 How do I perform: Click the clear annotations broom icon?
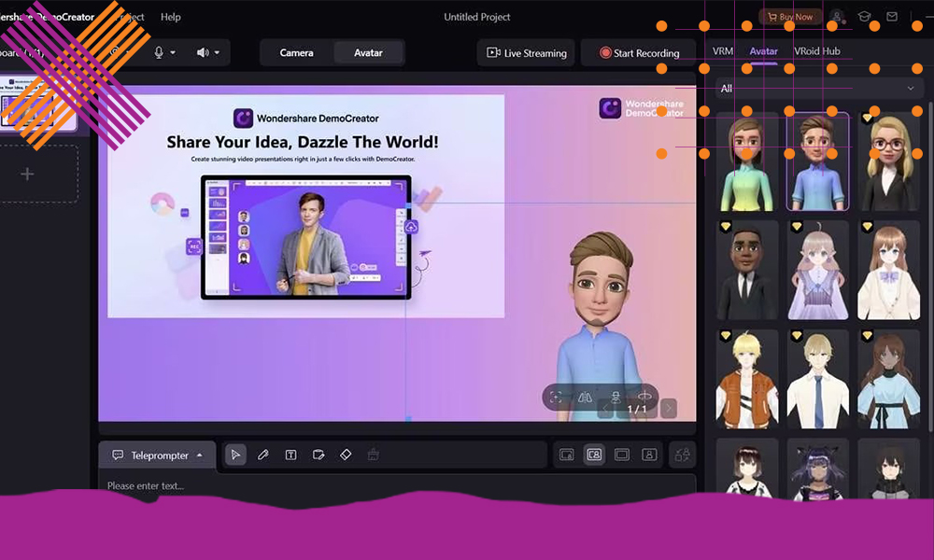coord(373,455)
